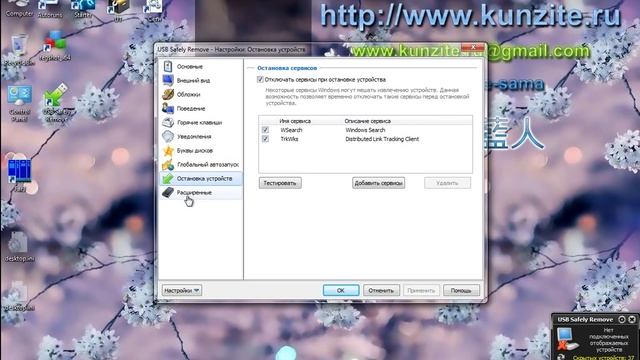
Task: Open the Control Panel desktop icon
Action: click(19, 104)
